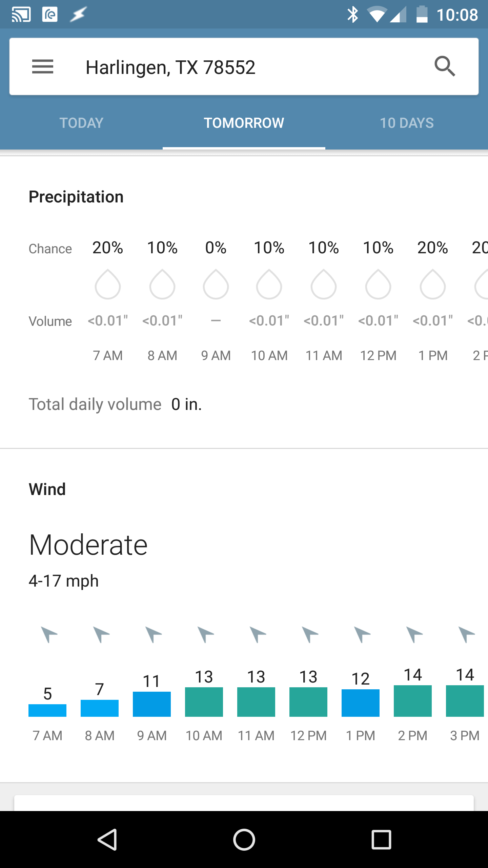The width and height of the screenshot is (488, 868).
Task: Open the 10 DAYS forecast tab
Action: click(x=407, y=123)
